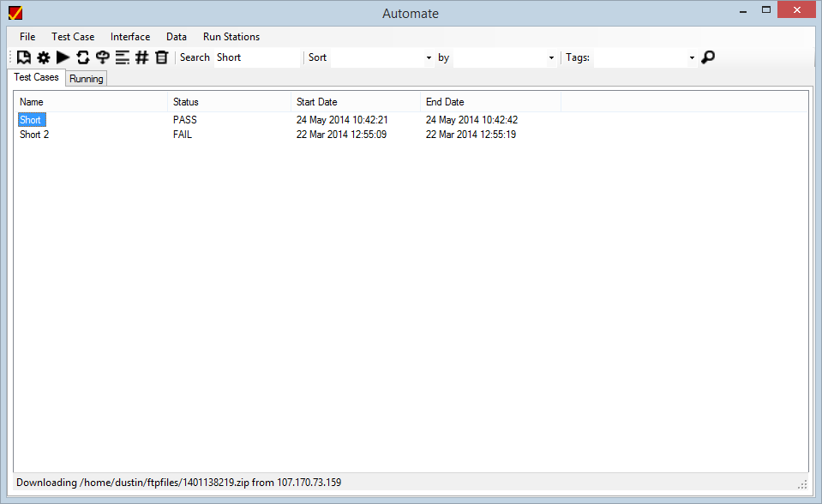Open the Run Stations menu

click(x=231, y=37)
